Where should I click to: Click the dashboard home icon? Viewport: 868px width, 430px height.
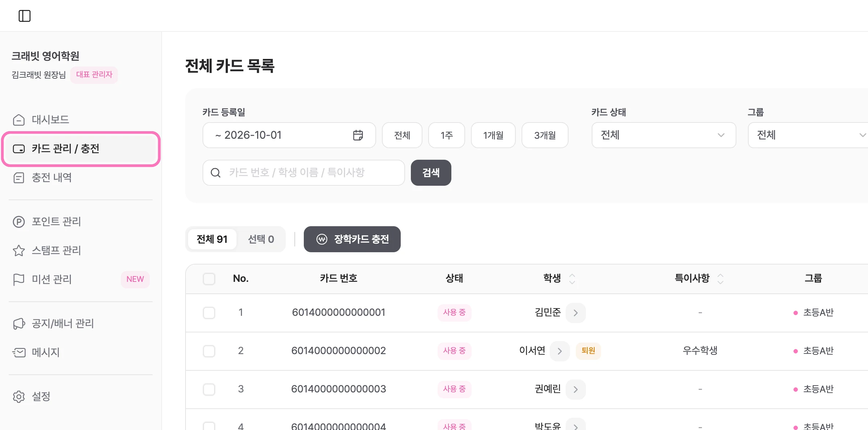[x=19, y=120]
